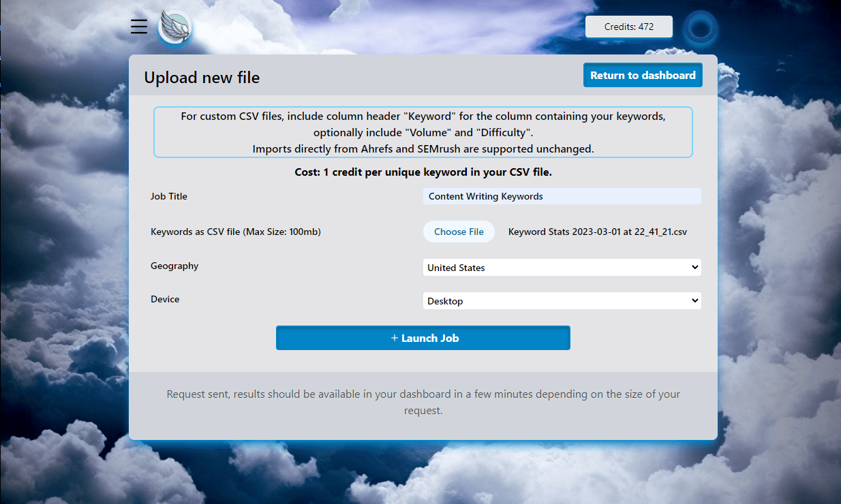Click the Request sent confirmation message
Image resolution: width=841 pixels, height=504 pixels.
pyautogui.click(x=423, y=402)
